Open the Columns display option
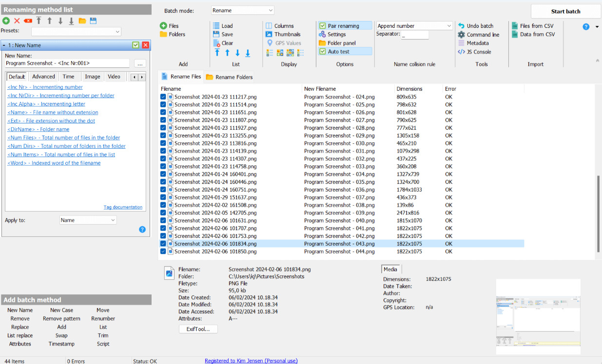 (x=280, y=26)
